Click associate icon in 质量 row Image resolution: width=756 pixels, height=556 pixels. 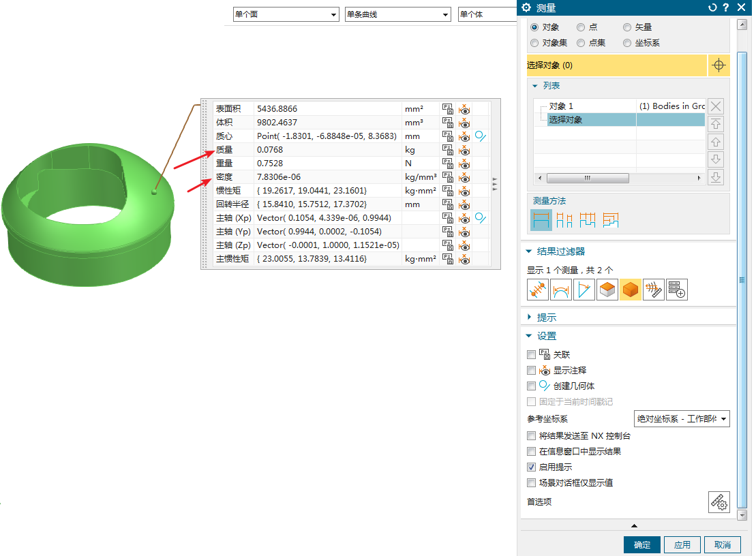tap(448, 150)
